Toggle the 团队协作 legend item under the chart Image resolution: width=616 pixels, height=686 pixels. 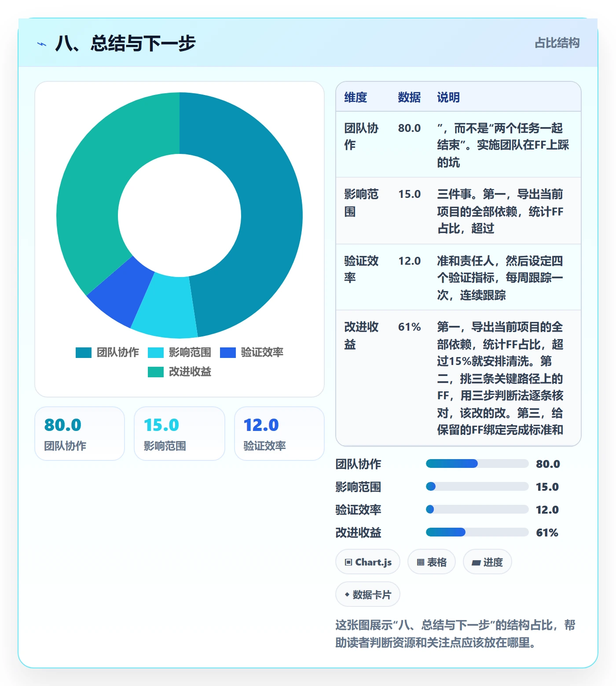pos(107,352)
